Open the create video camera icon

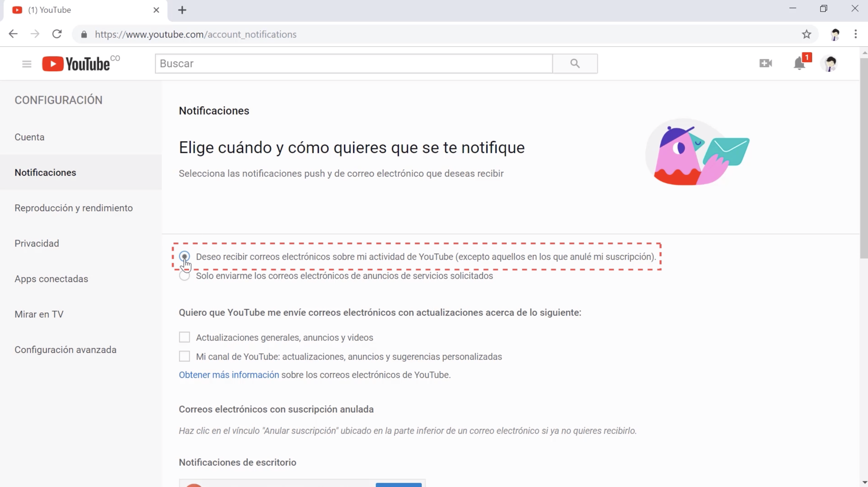pyautogui.click(x=766, y=63)
